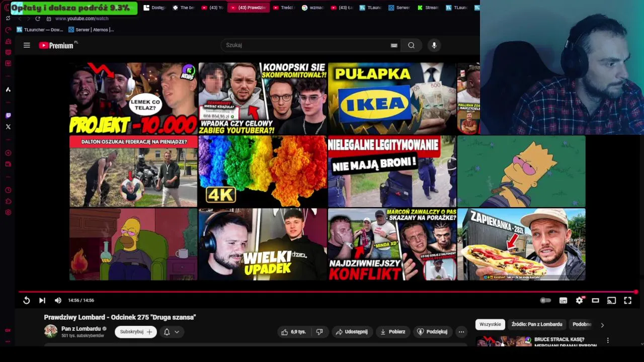The width and height of the screenshot is (644, 362).
Task: Switch to the Serwer Aternos browser tab
Action: pyautogui.click(x=399, y=8)
